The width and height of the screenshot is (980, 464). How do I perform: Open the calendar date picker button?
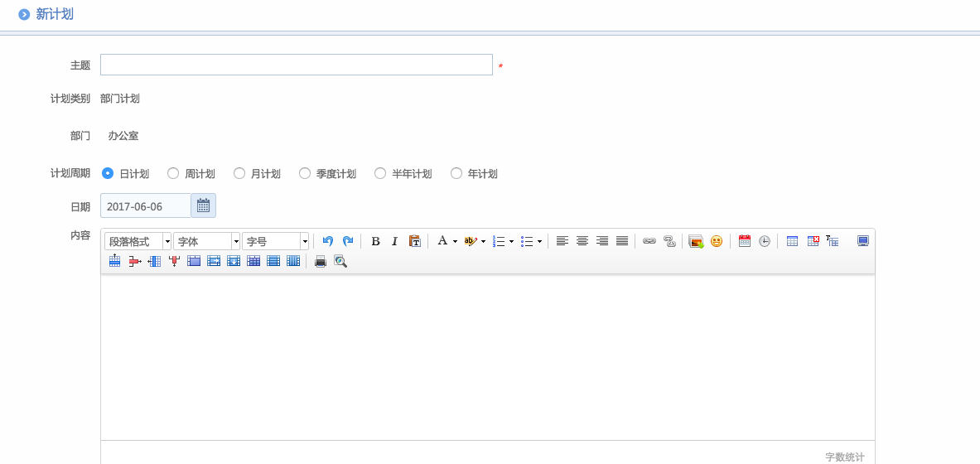click(x=203, y=205)
